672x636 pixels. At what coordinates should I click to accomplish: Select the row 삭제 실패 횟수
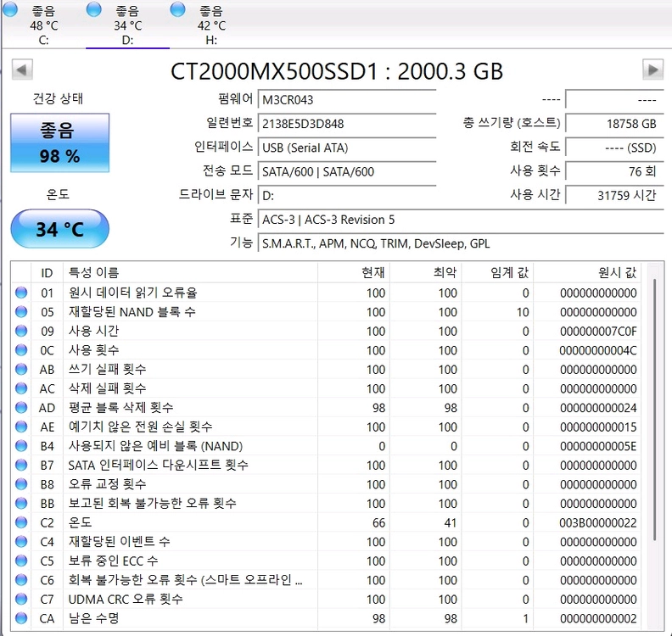[x=326, y=388]
